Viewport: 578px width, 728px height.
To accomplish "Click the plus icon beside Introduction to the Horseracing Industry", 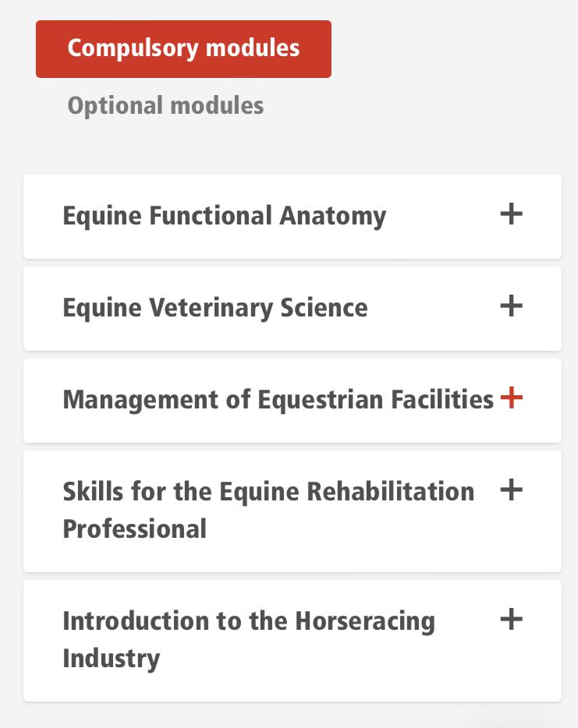I will coord(511,619).
